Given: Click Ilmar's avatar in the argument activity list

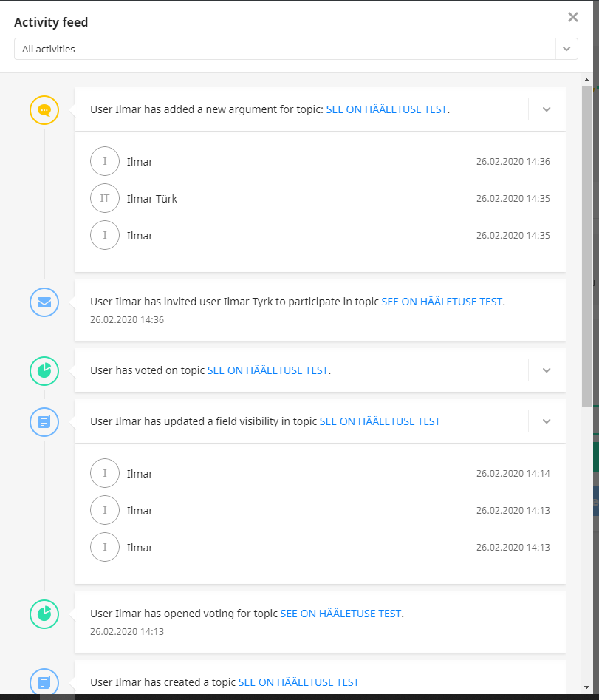Looking at the screenshot, I should tap(104, 161).
